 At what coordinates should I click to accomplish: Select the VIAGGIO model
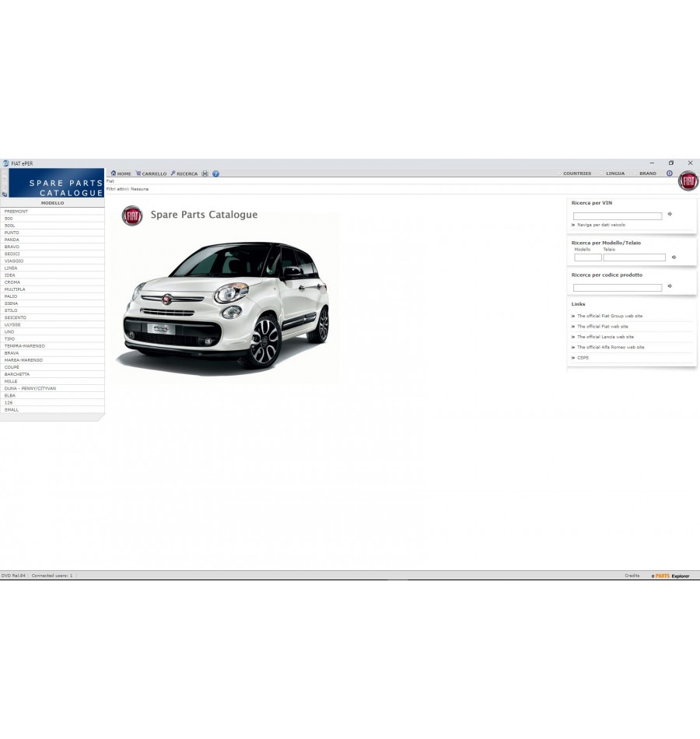pyautogui.click(x=52, y=261)
